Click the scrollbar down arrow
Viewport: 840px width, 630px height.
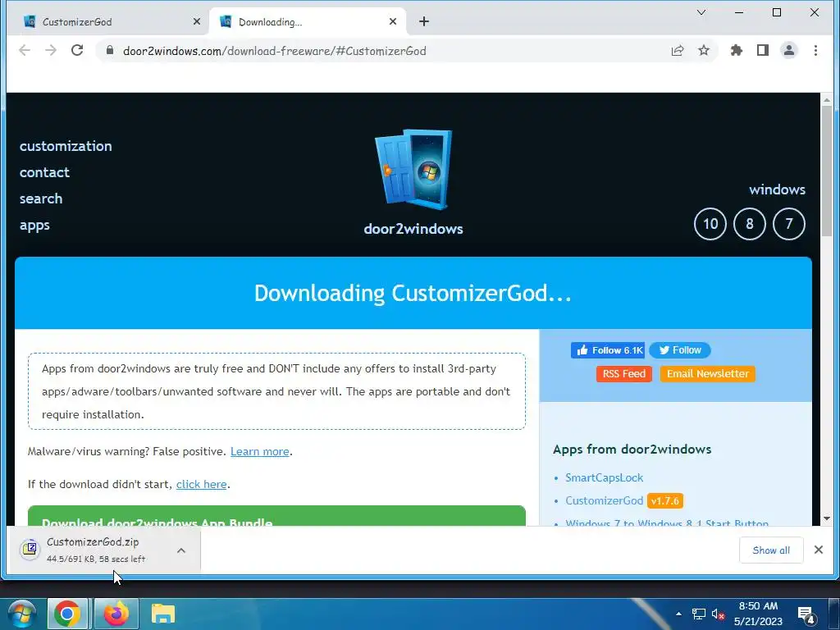coord(827,518)
